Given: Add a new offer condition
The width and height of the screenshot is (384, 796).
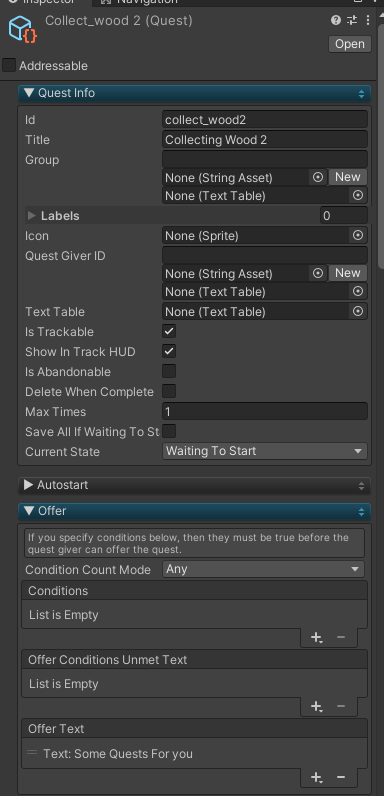Looking at the screenshot, I should tap(316, 637).
